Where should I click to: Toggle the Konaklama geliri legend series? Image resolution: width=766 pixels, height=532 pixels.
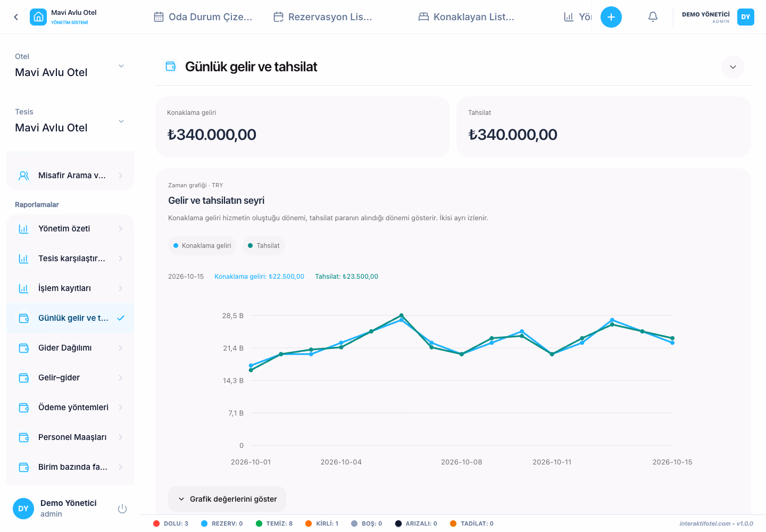[x=202, y=246]
